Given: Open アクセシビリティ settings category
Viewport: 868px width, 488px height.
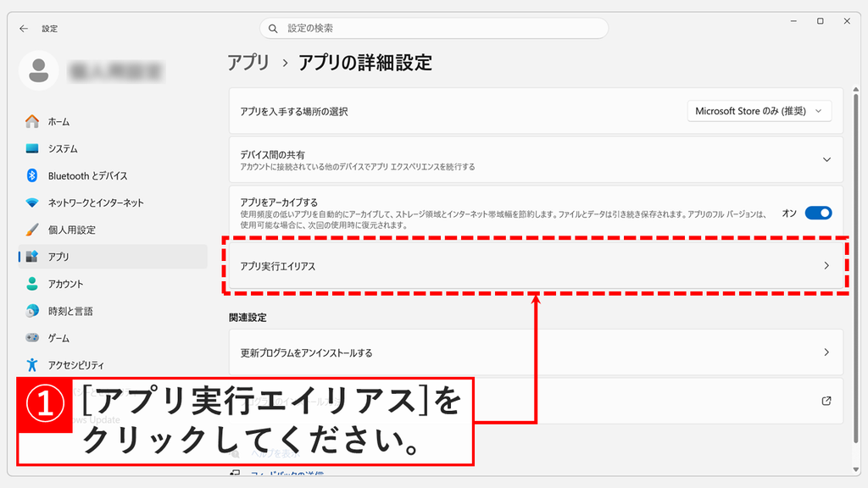Looking at the screenshot, I should point(113,365).
